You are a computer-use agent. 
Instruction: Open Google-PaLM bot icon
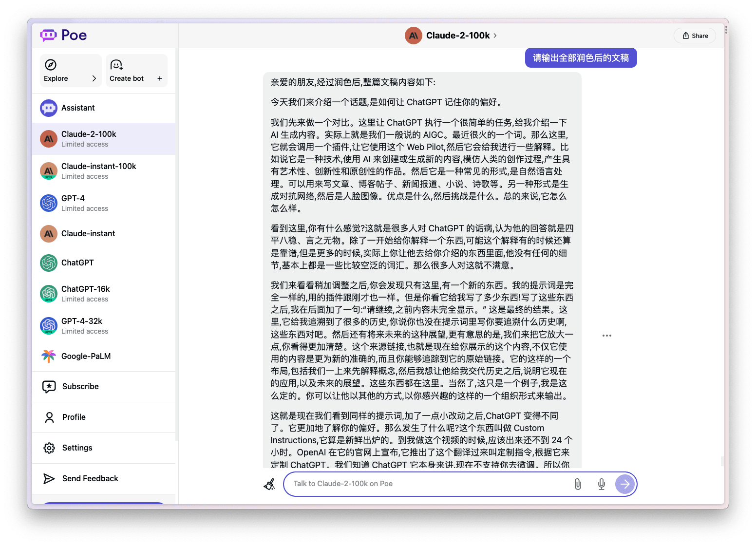[49, 357]
